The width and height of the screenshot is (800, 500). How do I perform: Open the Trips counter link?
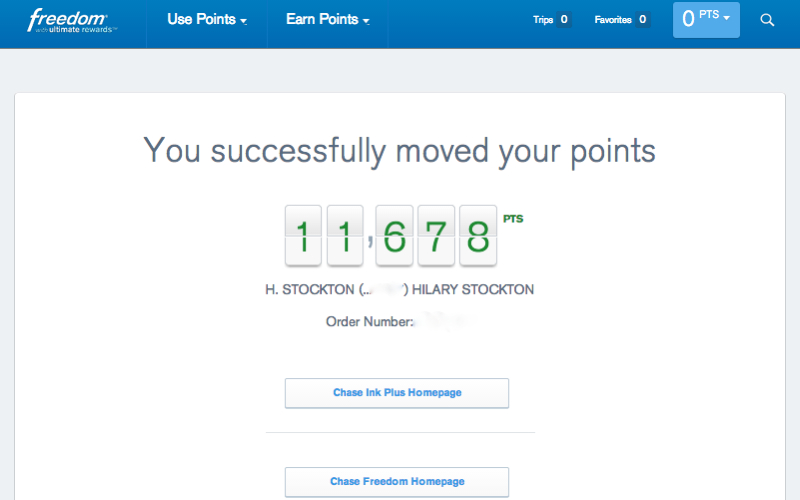pos(552,19)
